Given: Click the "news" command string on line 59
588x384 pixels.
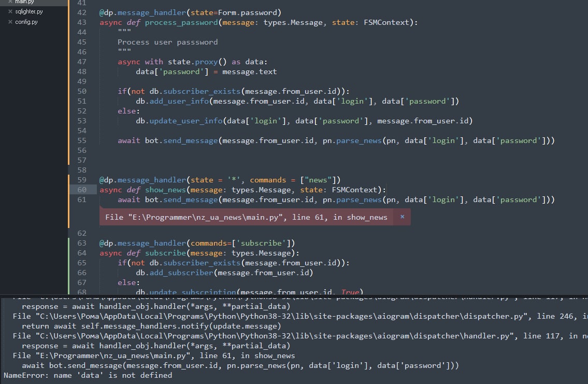Looking at the screenshot, I should tap(318, 180).
